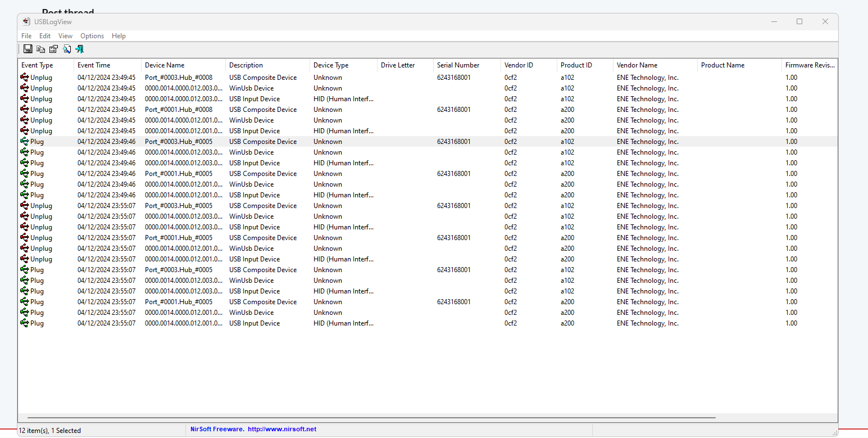Click the Find magnifier toolbar icon
The height and width of the screenshot is (438, 868).
coord(67,49)
